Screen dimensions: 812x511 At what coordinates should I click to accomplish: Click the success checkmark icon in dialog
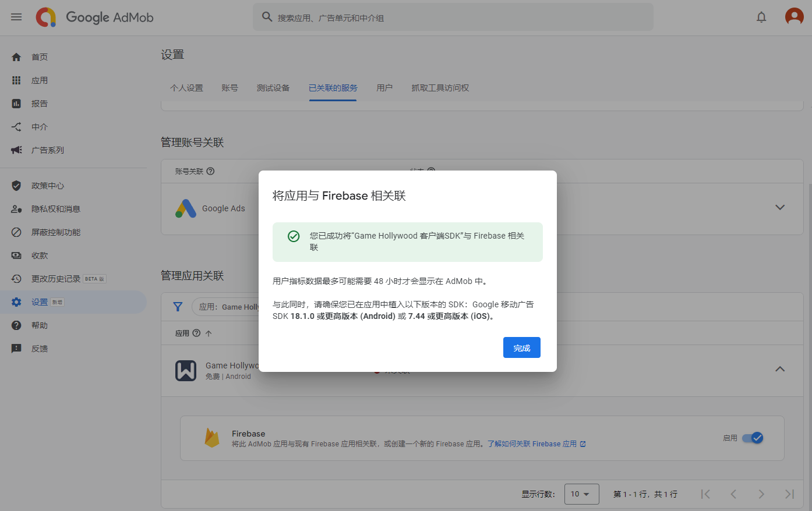pyautogui.click(x=294, y=236)
